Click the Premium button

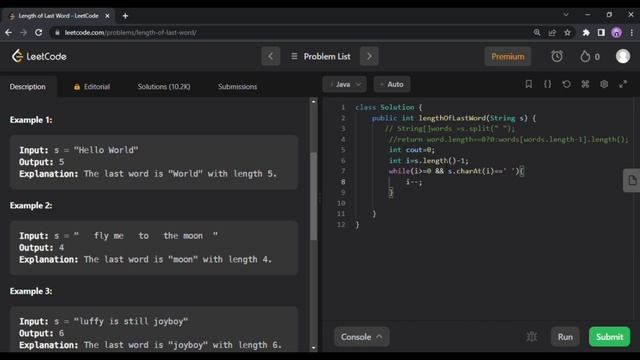click(x=508, y=56)
